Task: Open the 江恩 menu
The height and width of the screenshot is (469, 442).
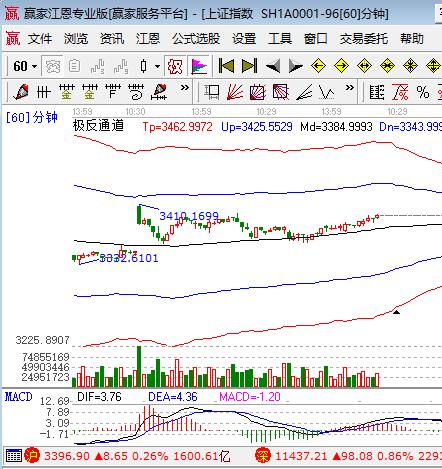Action: (x=148, y=39)
